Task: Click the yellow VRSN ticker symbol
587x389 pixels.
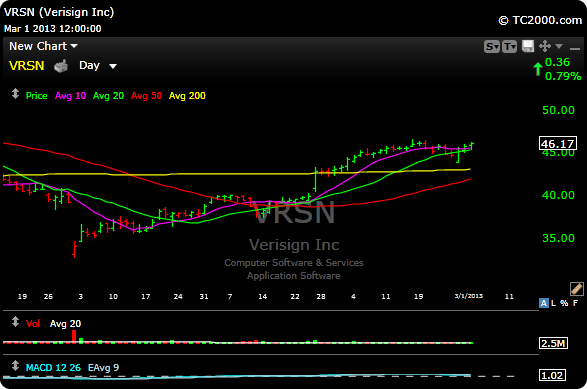Action: pyautogui.click(x=27, y=66)
